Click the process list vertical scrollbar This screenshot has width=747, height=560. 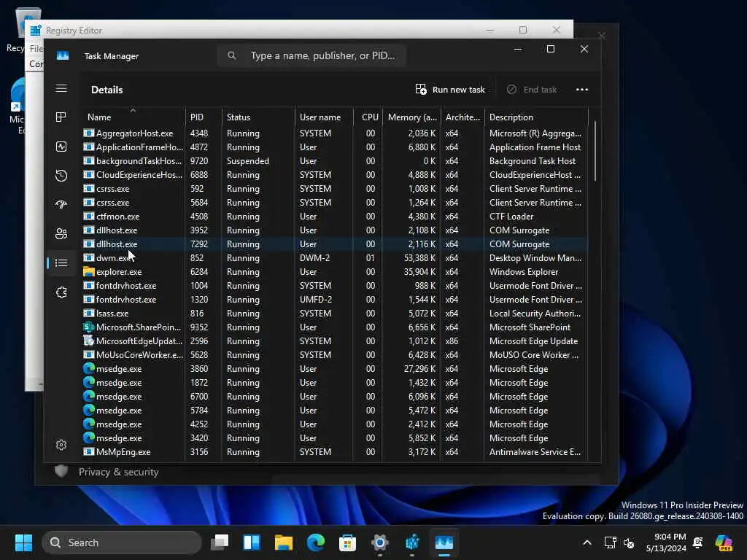(595, 150)
